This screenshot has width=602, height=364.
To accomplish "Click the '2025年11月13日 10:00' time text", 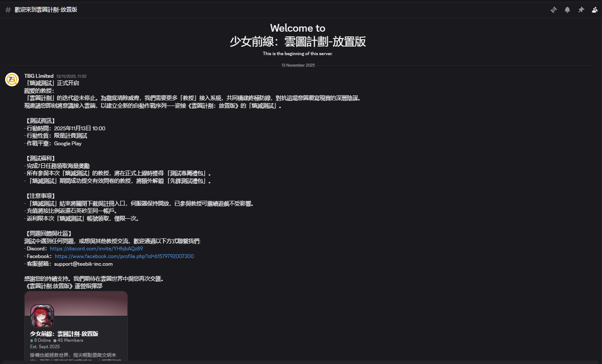I will 79,129.
